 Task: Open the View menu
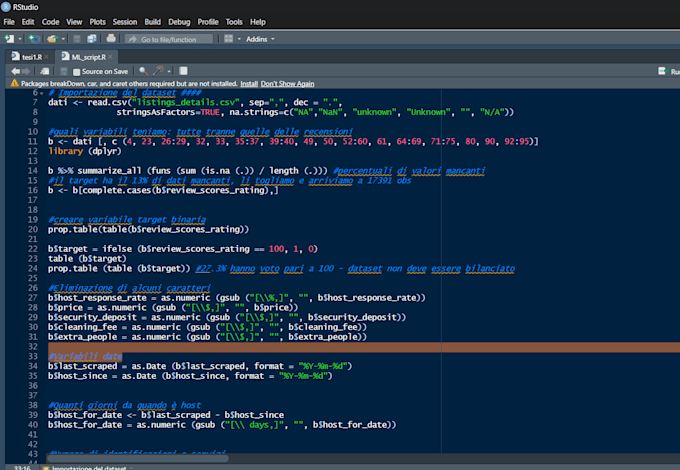pos(74,22)
